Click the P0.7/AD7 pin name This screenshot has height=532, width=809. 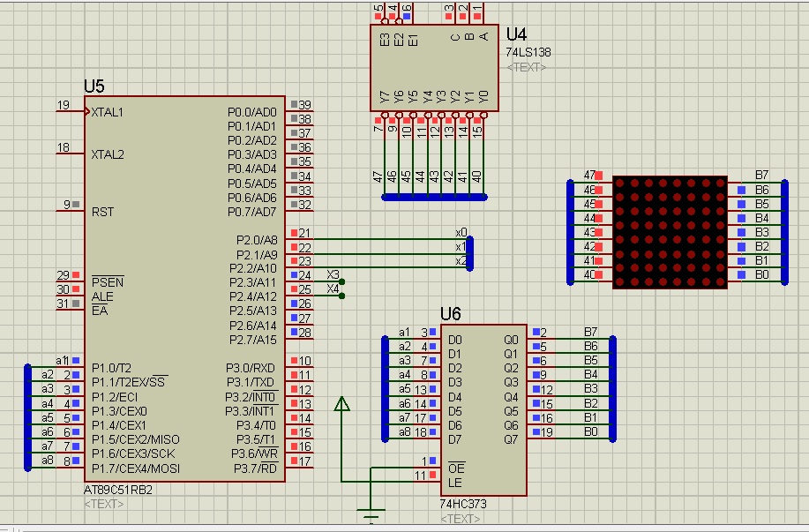252,212
